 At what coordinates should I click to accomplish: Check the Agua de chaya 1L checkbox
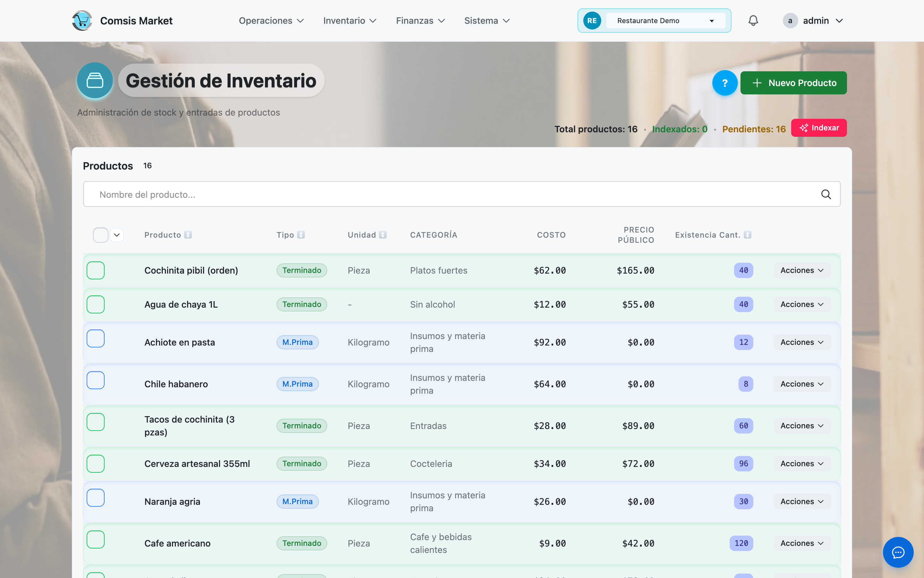(x=96, y=304)
